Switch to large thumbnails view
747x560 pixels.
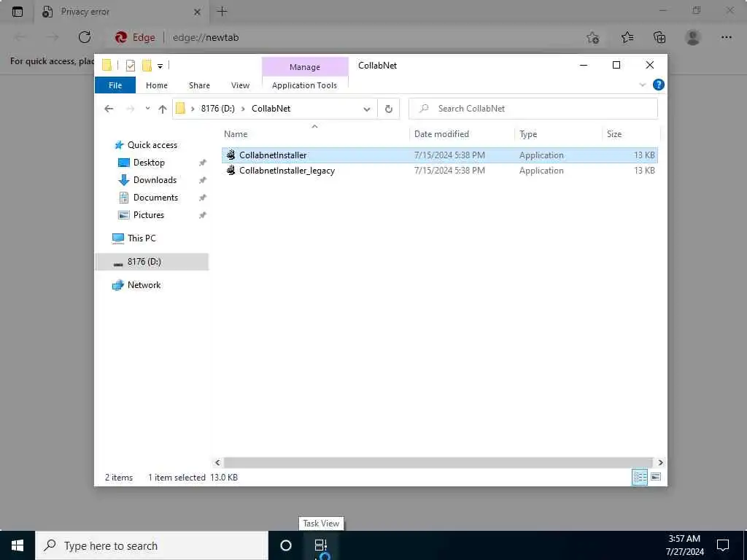coord(656,477)
